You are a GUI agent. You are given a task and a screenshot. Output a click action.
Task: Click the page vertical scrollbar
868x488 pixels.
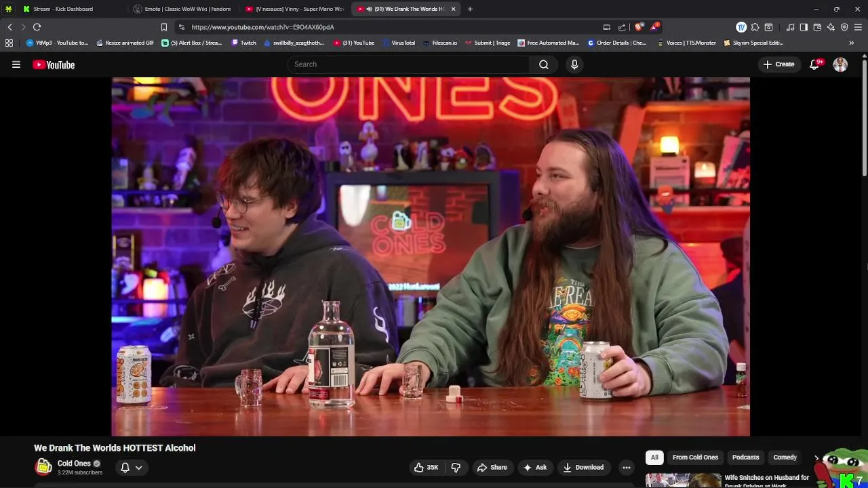(x=865, y=119)
